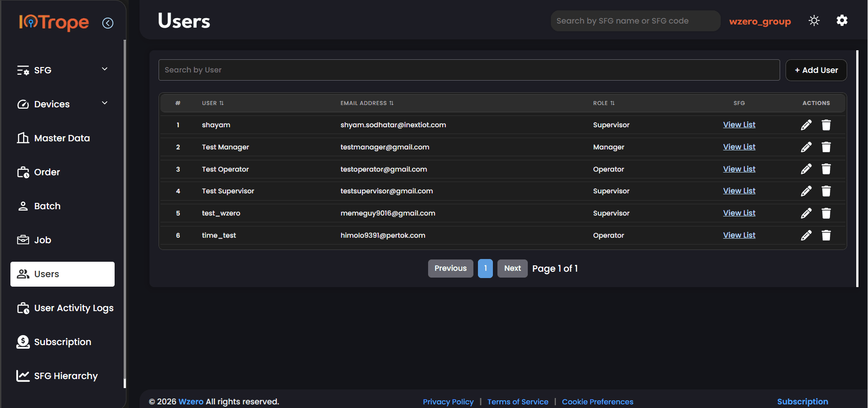This screenshot has height=408, width=868.
Task: Expand the Devices menu chevron
Action: [x=105, y=103]
